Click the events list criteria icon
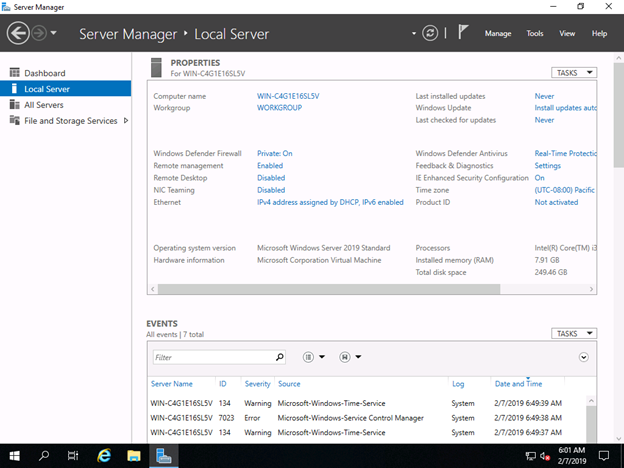Viewport: 624px width, 468px height. tap(308, 357)
